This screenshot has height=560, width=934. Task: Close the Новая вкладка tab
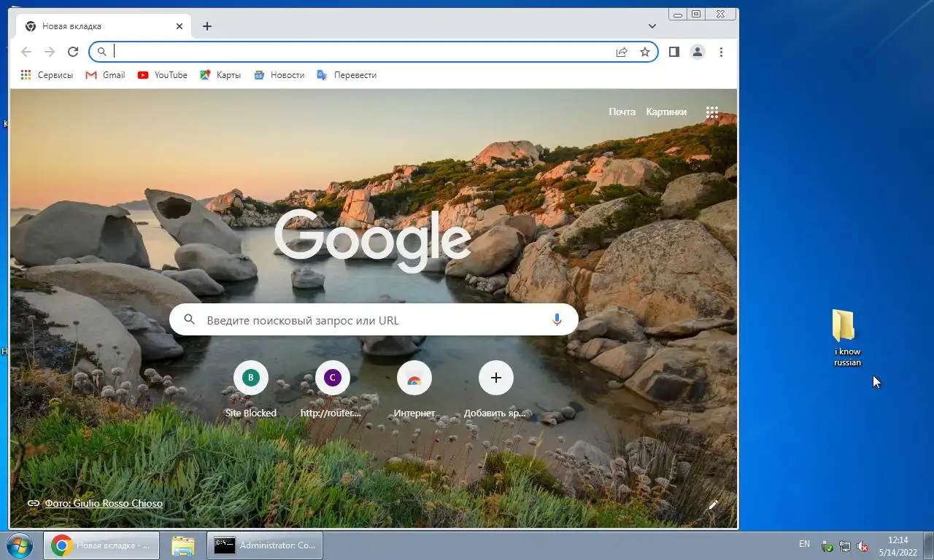pyautogui.click(x=180, y=26)
